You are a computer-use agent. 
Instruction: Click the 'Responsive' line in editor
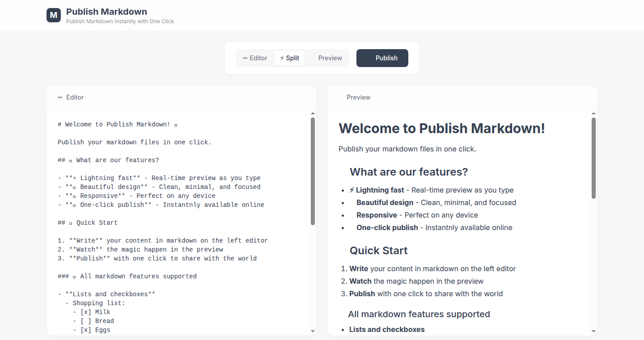[x=136, y=196]
